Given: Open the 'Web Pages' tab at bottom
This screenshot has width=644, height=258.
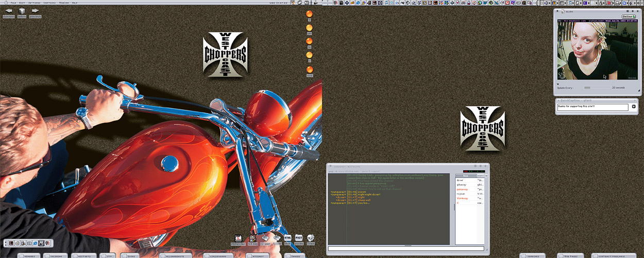Looking at the screenshot, I should 570,255.
